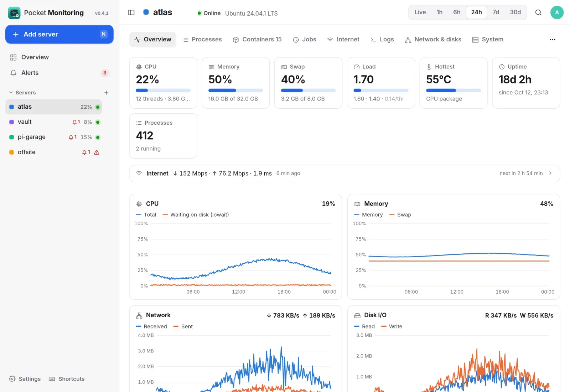Click the offsite warning triangle icon
This screenshot has width=570, height=392.
[x=97, y=152]
